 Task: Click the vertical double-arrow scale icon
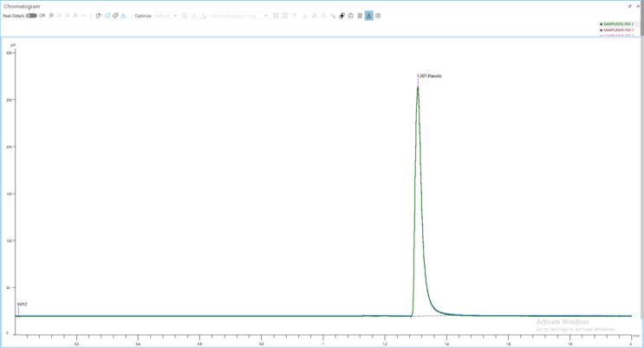[91, 16]
